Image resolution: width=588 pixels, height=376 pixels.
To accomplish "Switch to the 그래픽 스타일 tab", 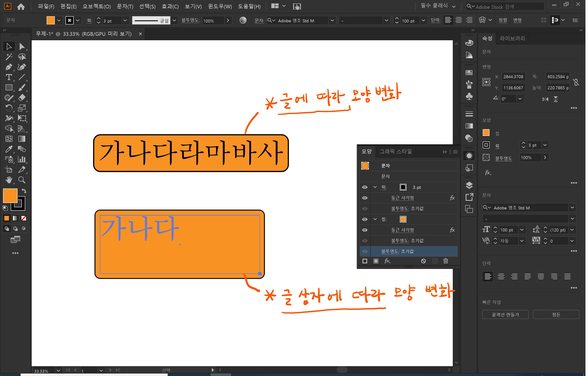I will click(396, 151).
